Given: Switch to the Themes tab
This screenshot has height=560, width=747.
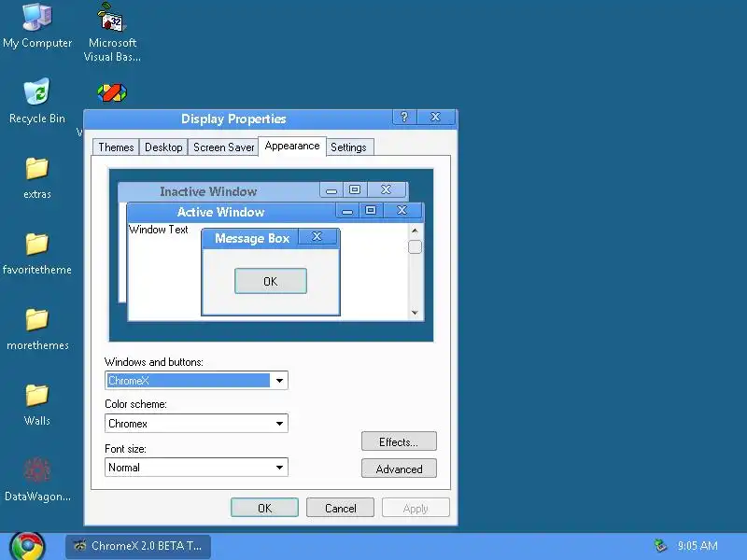Looking at the screenshot, I should [116, 147].
